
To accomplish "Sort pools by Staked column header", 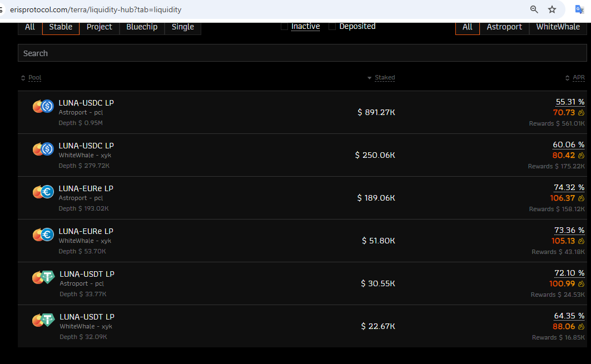I will (384, 78).
